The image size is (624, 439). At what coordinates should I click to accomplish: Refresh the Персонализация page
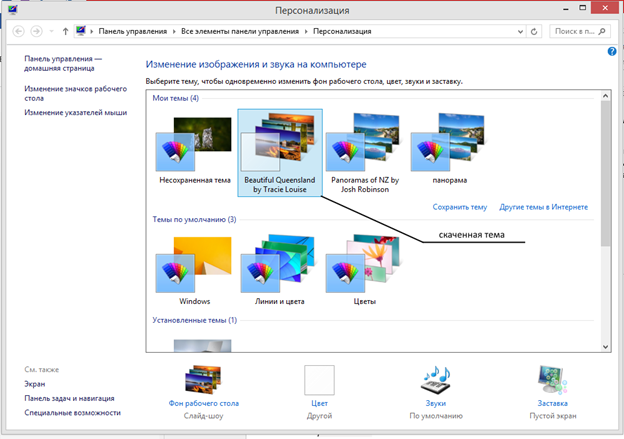coord(534,31)
